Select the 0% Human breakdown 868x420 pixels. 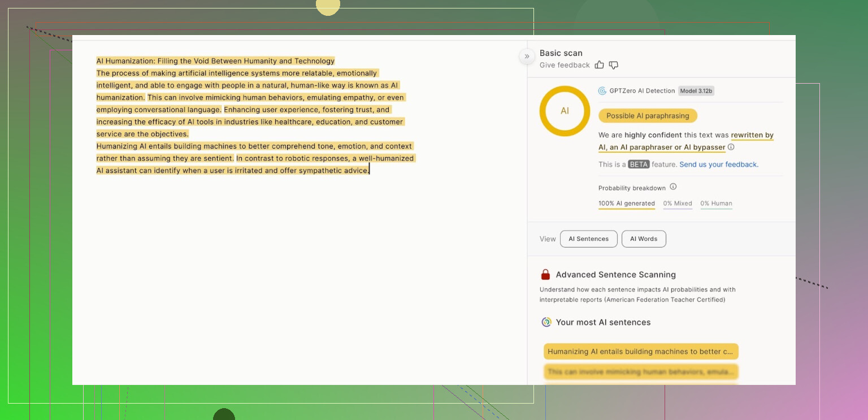point(716,203)
